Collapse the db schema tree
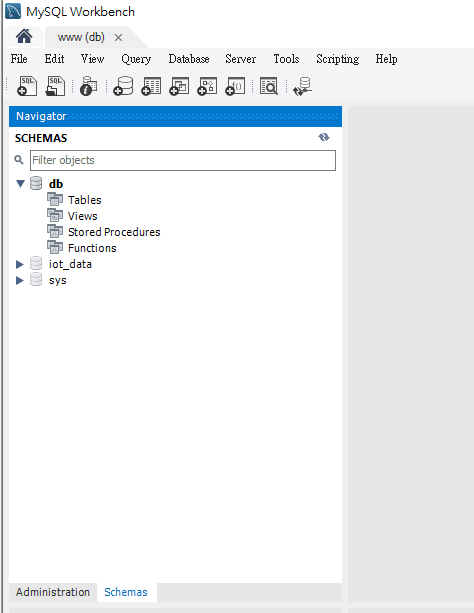Viewport: 474px width, 613px height. 20,183
